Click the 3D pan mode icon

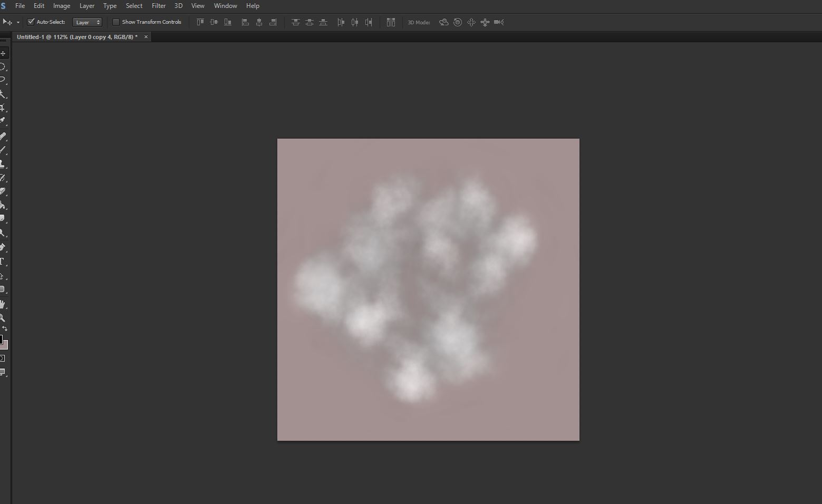[471, 22]
